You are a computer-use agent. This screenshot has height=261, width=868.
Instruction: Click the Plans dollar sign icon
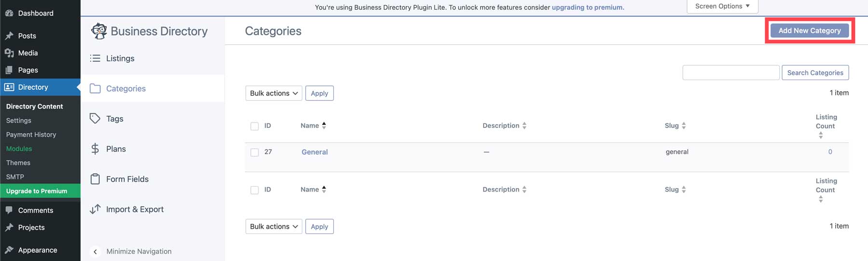coord(95,149)
